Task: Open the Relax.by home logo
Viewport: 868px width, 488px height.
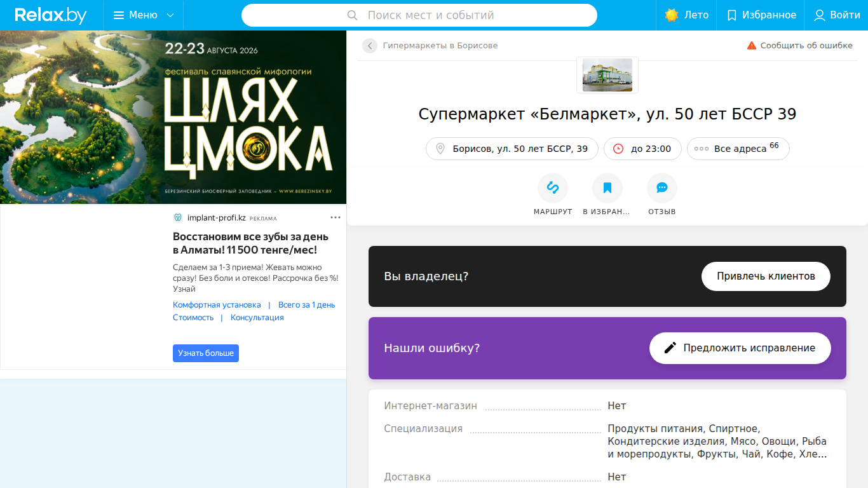Action: pyautogui.click(x=51, y=15)
